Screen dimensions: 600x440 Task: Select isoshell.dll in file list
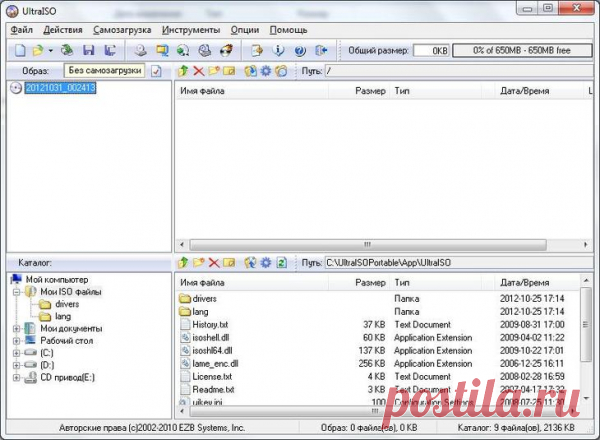point(211,337)
